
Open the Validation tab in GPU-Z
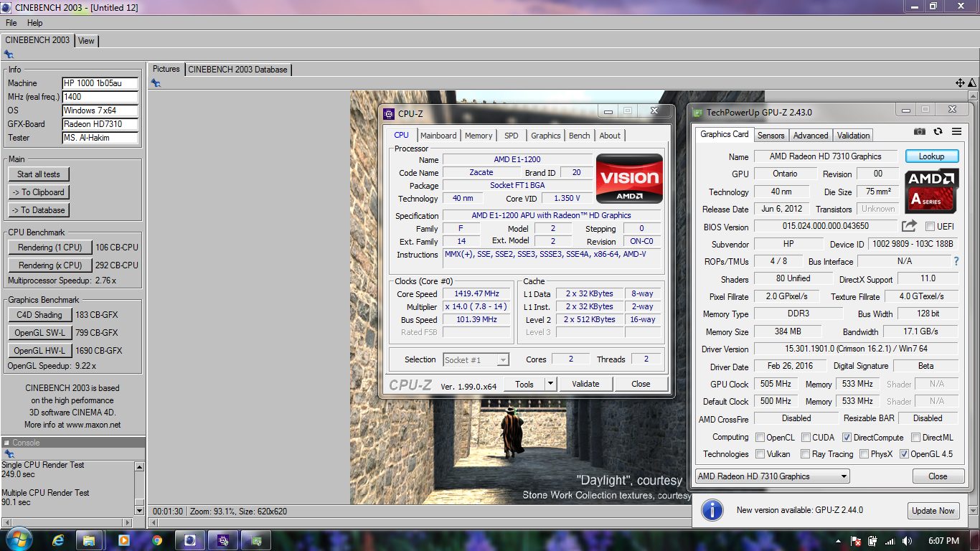853,136
